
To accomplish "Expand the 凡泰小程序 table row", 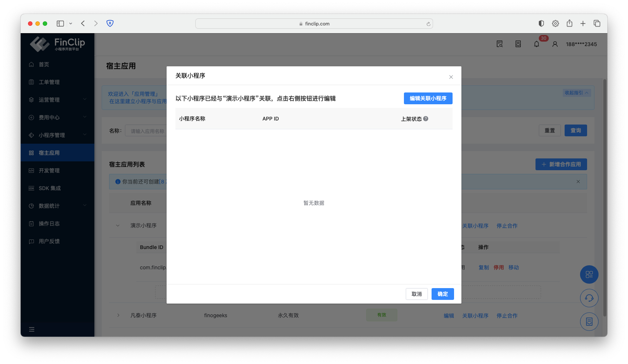I will 118,315.
